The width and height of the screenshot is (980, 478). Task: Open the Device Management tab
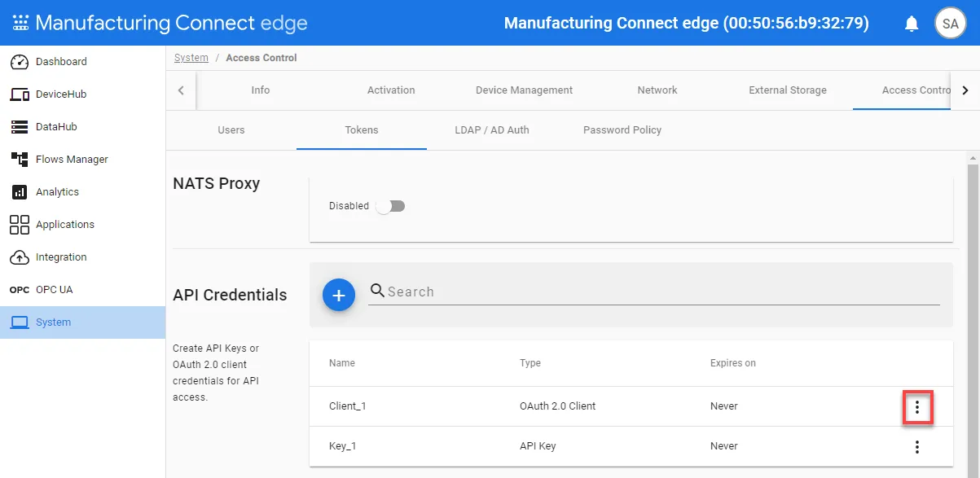point(525,90)
